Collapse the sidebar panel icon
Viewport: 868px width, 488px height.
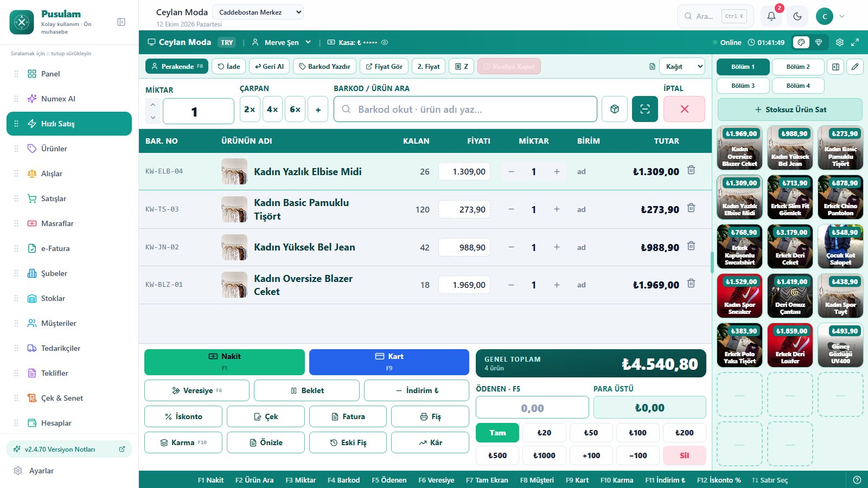(x=122, y=22)
